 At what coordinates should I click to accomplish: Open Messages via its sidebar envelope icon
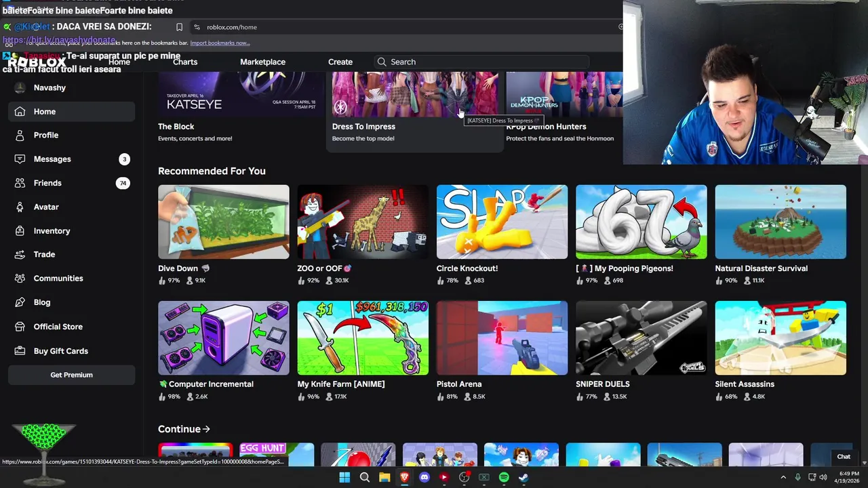(20, 159)
